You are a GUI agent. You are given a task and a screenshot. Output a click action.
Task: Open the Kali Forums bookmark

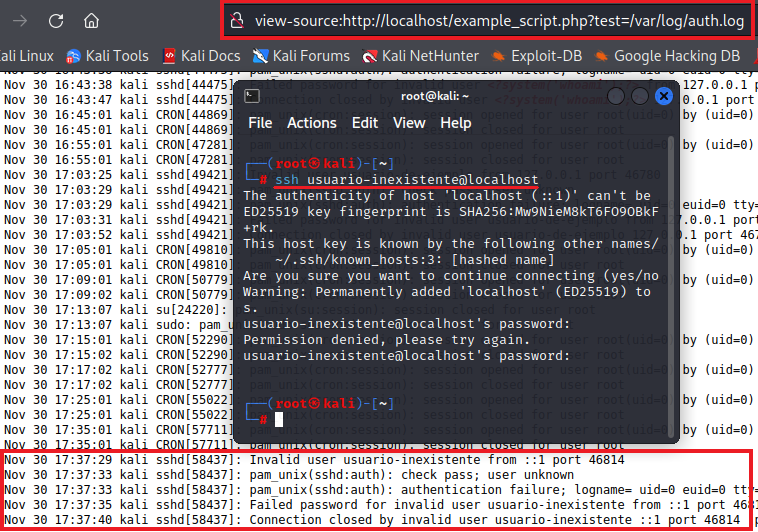pos(301,56)
